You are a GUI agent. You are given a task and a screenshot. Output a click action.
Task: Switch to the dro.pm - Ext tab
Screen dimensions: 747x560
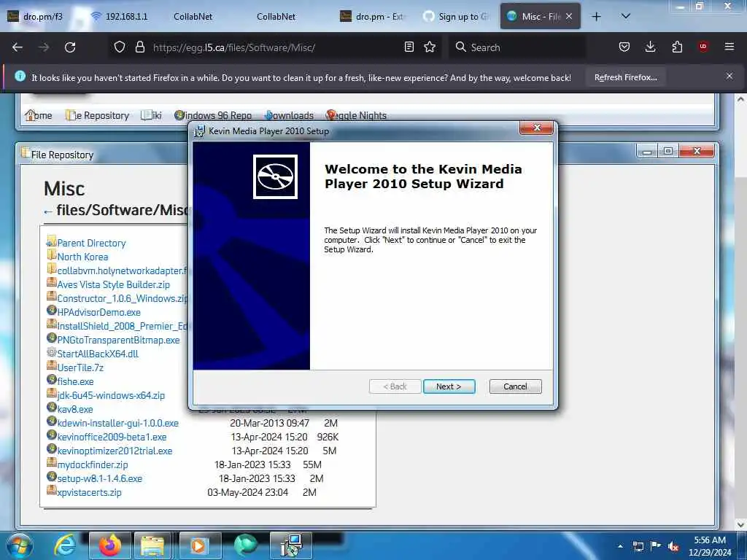click(x=371, y=16)
